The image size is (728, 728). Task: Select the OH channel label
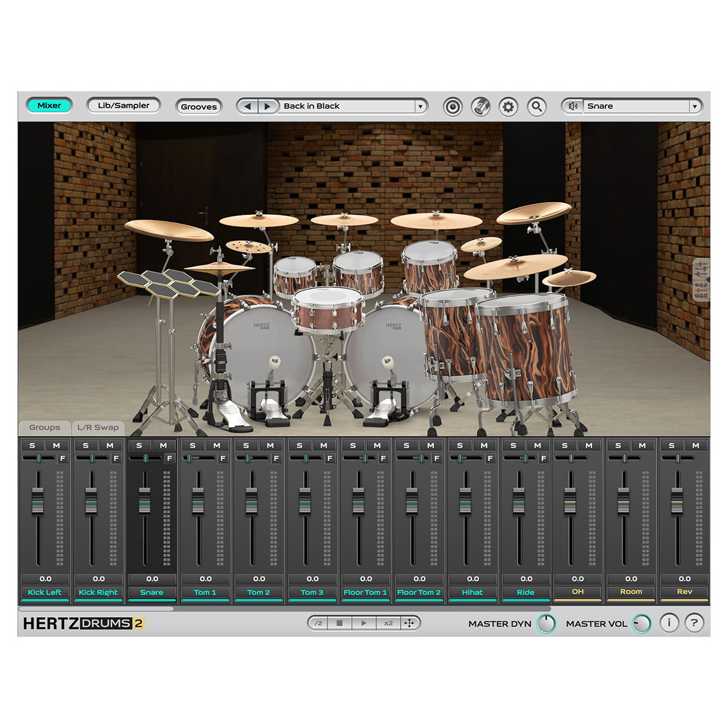[578, 591]
